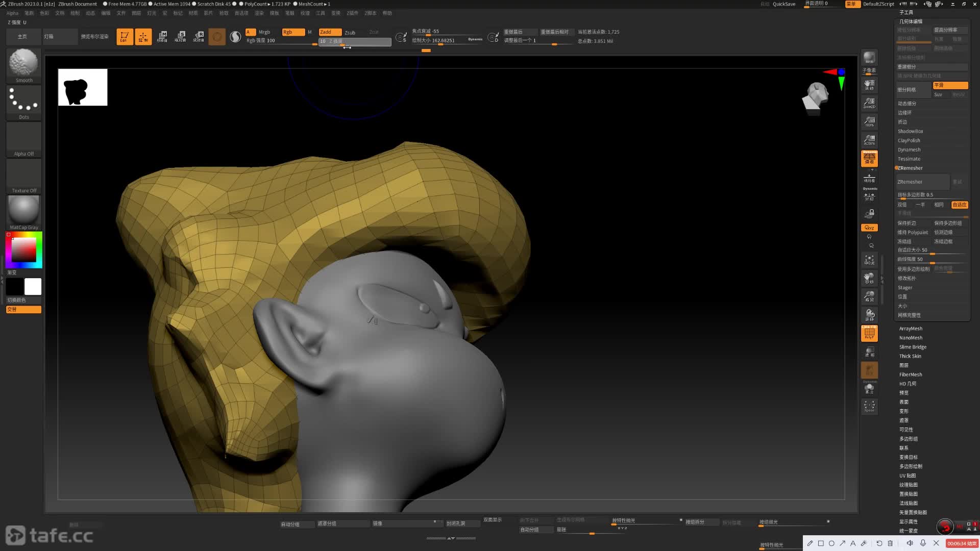Viewport: 980px width, 551px height.
Task: Collapse the ZRemesher section header
Action: 910,168
